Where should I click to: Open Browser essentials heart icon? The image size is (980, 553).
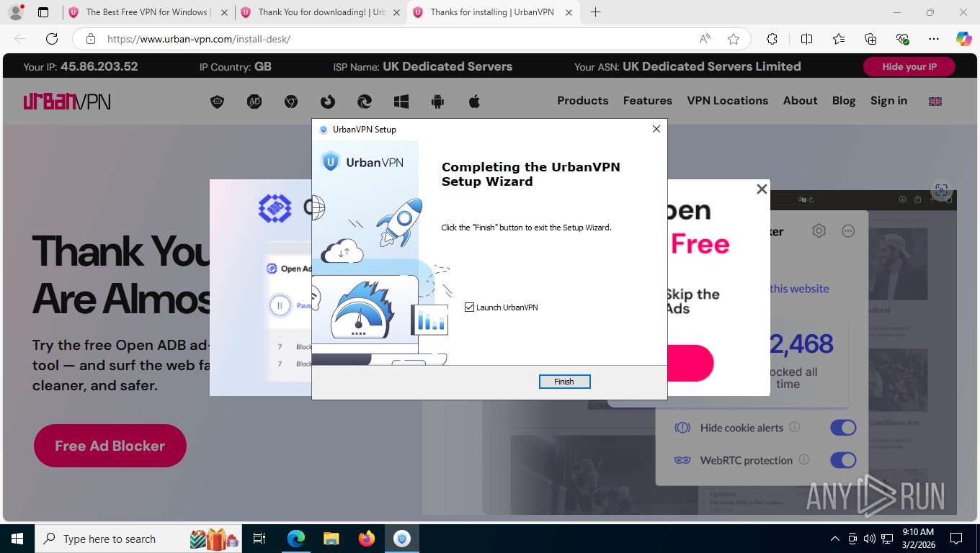902,39
